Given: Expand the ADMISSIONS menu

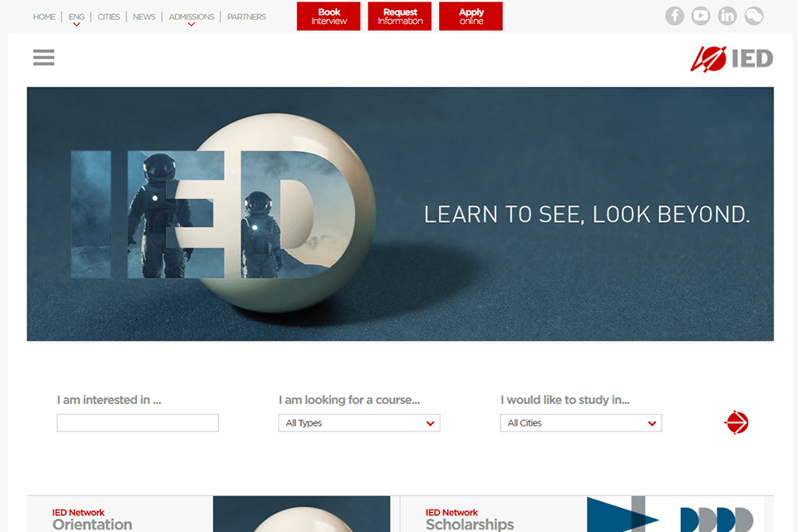Looking at the screenshot, I should click(x=191, y=17).
